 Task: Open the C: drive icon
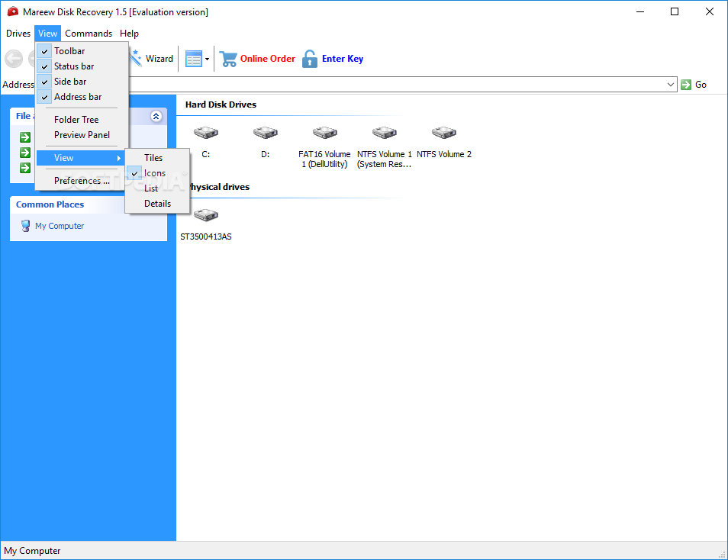[x=206, y=133]
